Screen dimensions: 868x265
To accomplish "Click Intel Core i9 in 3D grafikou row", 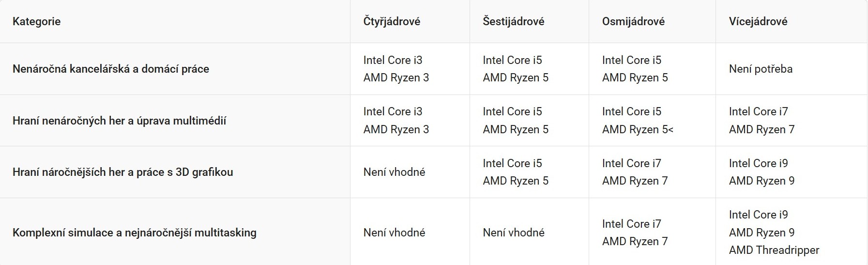I will pos(758,163).
